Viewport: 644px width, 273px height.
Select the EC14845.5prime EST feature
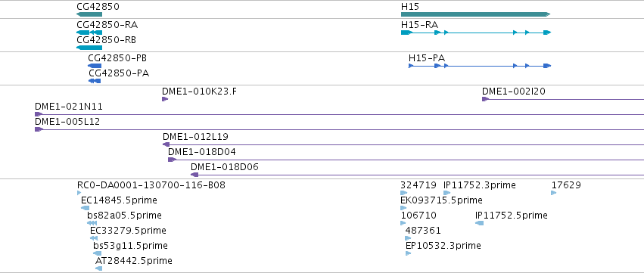pos(86,208)
